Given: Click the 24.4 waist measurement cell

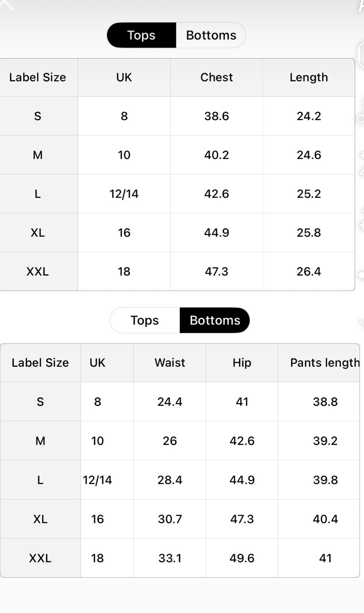Looking at the screenshot, I should [x=170, y=402].
